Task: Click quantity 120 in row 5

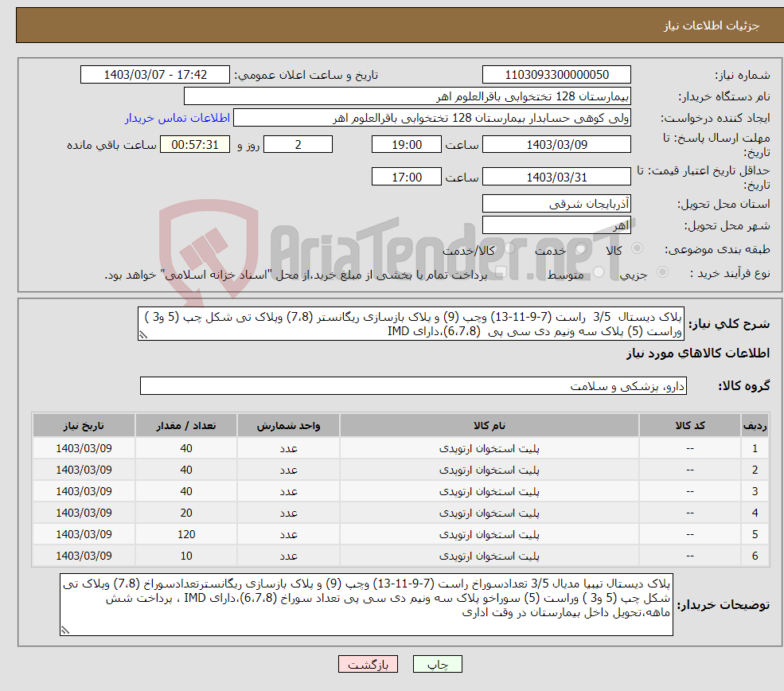Action: click(x=186, y=534)
